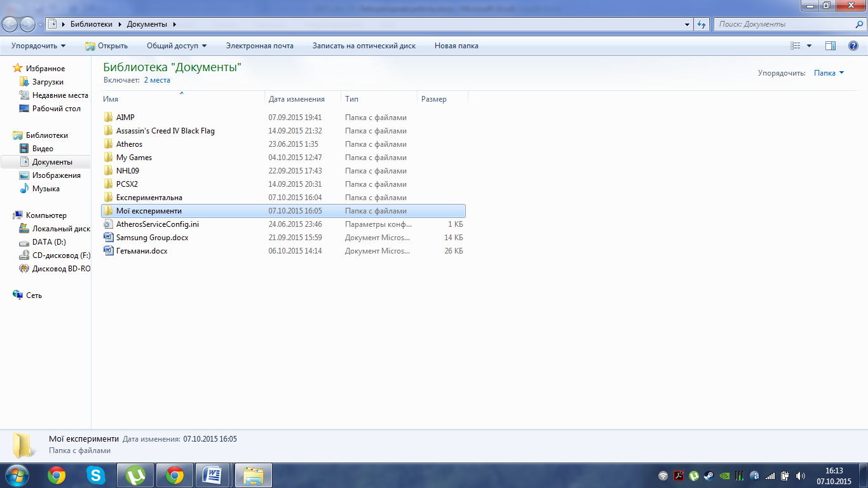Select Рабочий стол in the sidebar

(56, 109)
